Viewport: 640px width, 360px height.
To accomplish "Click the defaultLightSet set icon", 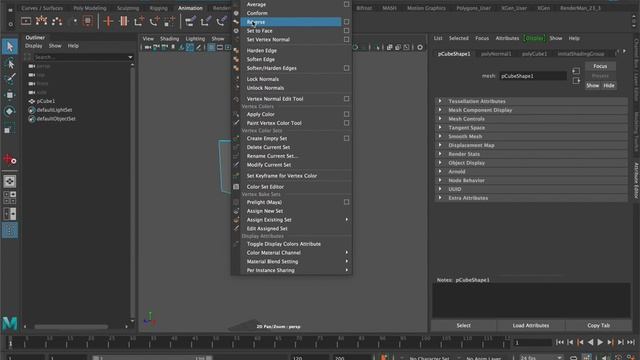I will (x=31, y=110).
